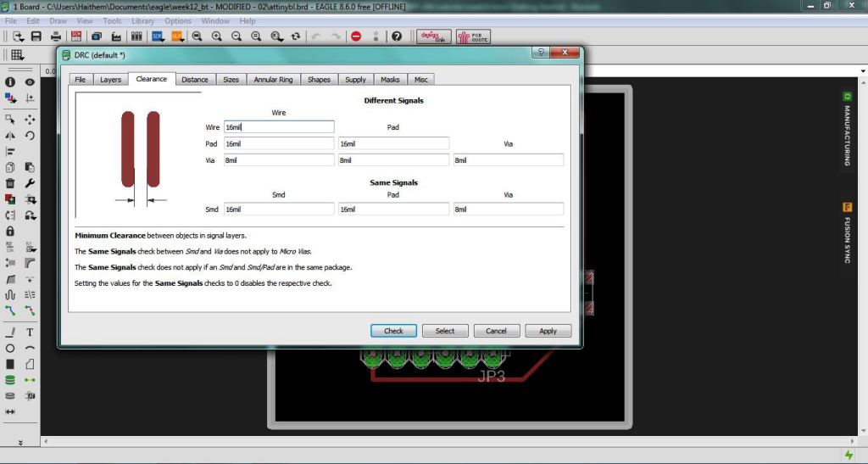This screenshot has width=868, height=464.
Task: Open the Tools menu
Action: [x=112, y=20]
